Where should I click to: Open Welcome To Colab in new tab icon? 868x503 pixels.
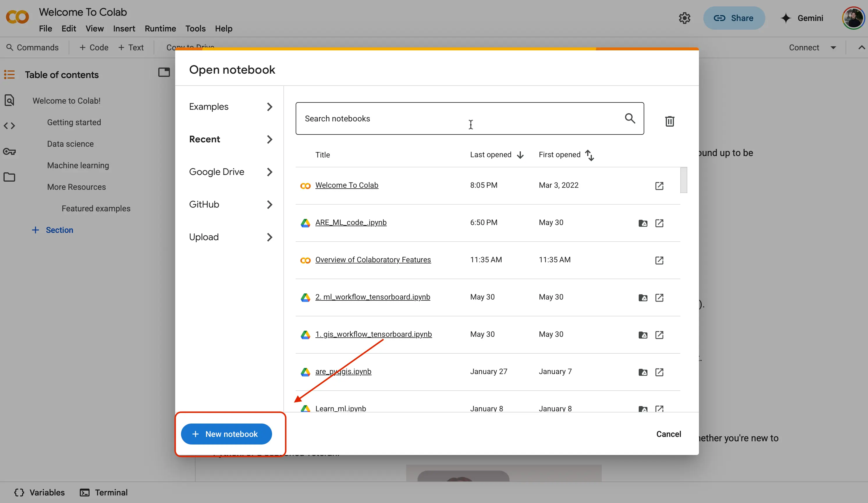click(x=659, y=186)
